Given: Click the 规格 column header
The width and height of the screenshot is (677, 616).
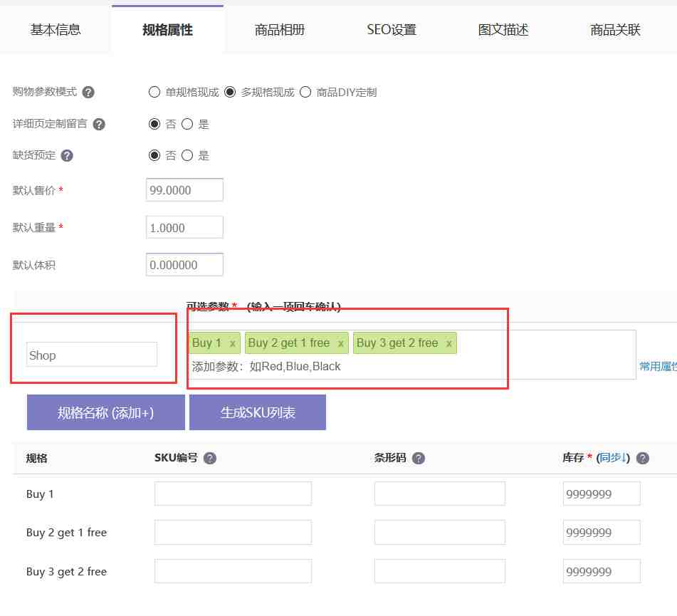Looking at the screenshot, I should 37,459.
